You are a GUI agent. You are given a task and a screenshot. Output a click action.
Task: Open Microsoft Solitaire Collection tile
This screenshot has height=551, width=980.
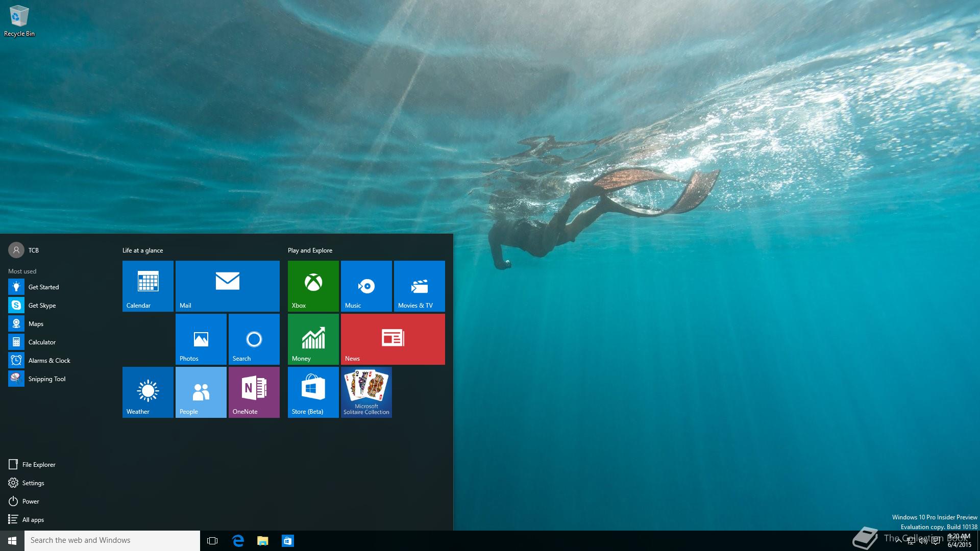point(366,392)
